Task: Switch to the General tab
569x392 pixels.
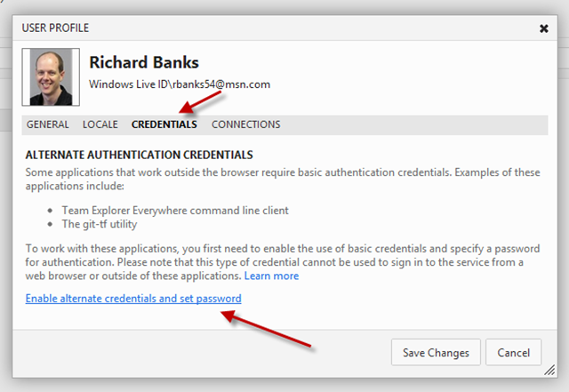Action: click(x=47, y=124)
